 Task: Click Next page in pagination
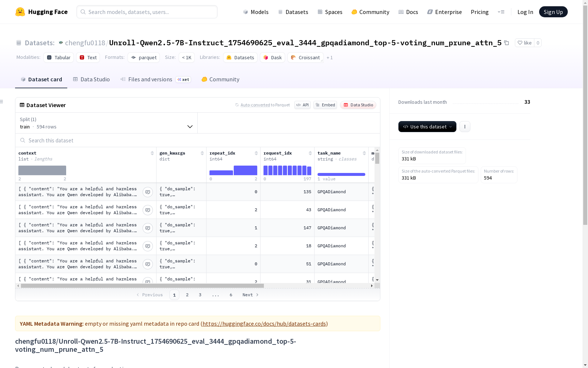click(251, 295)
